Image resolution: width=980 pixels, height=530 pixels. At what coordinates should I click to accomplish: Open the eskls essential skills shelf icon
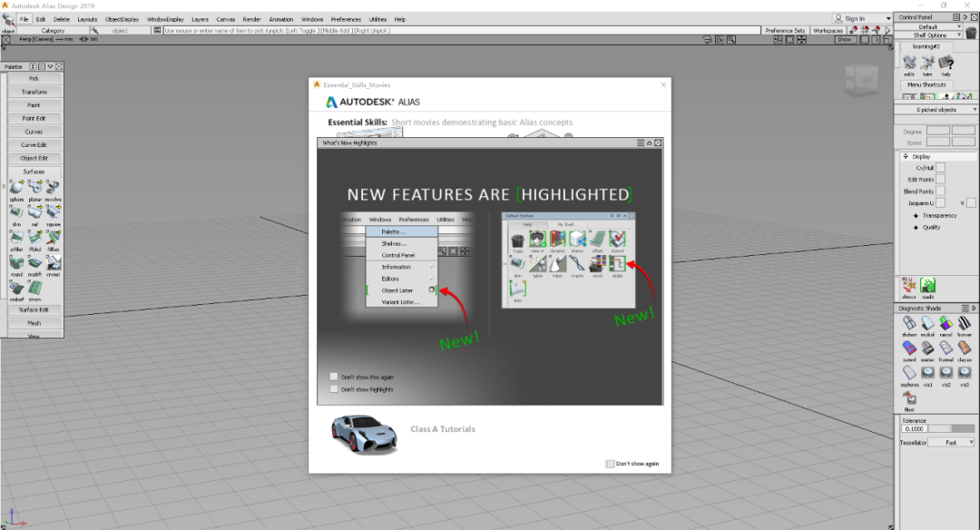(909, 63)
